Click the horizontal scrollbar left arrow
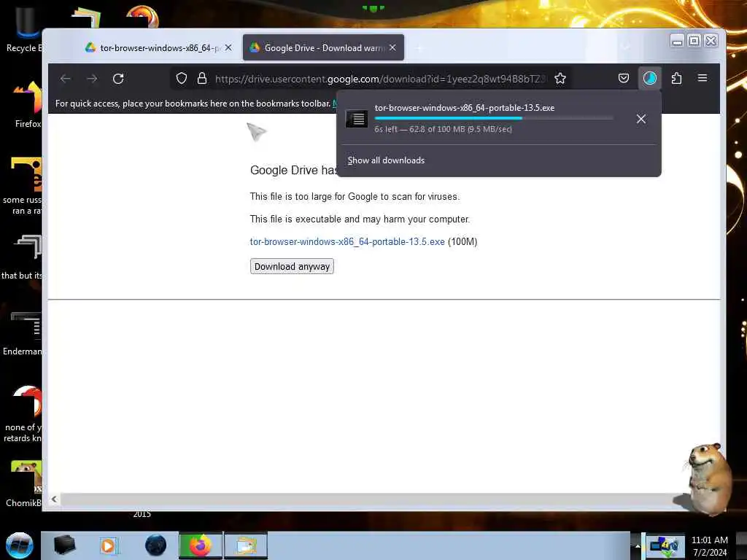Screen dimensions: 747x560 point(54,499)
